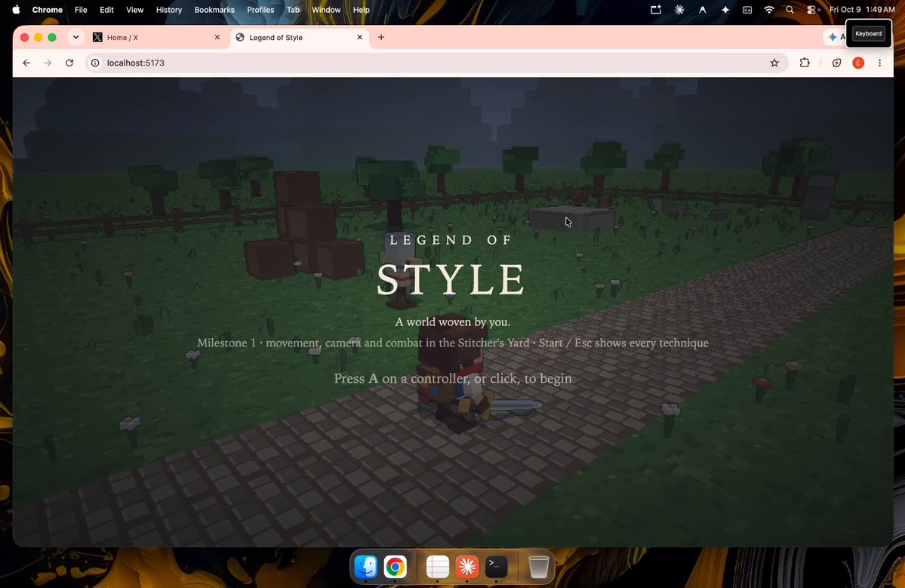Open the orange starburst app in Dock

[x=467, y=567]
